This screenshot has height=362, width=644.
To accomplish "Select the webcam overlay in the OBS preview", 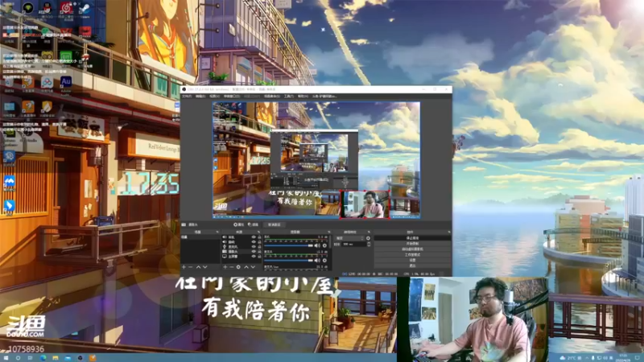I will point(365,204).
